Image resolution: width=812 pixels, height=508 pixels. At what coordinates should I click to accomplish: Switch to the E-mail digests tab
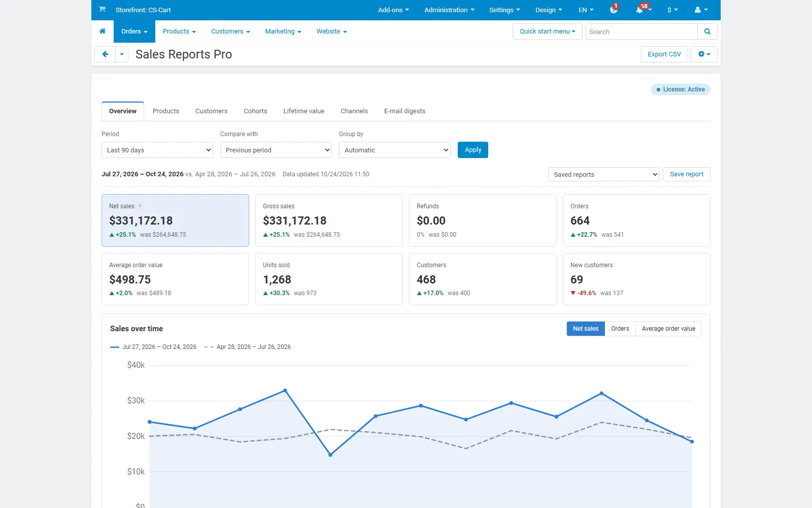(405, 111)
